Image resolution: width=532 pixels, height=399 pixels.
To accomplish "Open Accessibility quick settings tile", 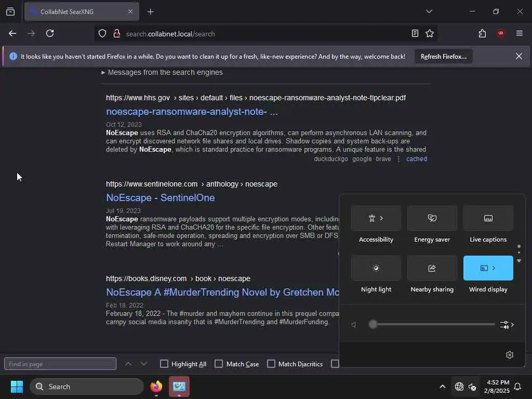I will [376, 218].
